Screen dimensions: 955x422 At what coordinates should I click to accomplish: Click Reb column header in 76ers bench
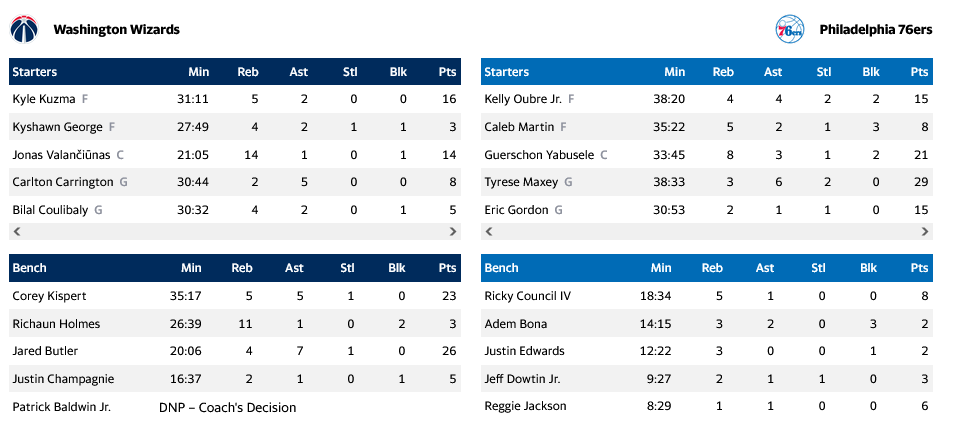pos(713,268)
